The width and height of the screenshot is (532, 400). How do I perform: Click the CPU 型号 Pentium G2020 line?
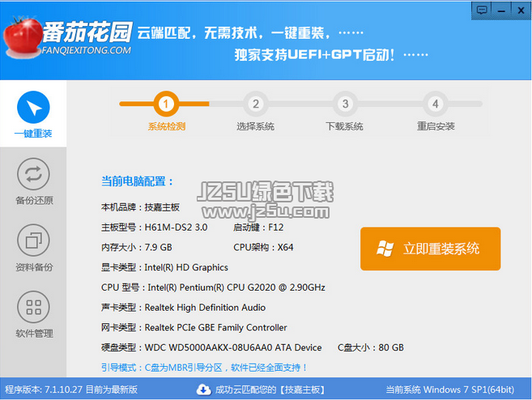(x=213, y=287)
